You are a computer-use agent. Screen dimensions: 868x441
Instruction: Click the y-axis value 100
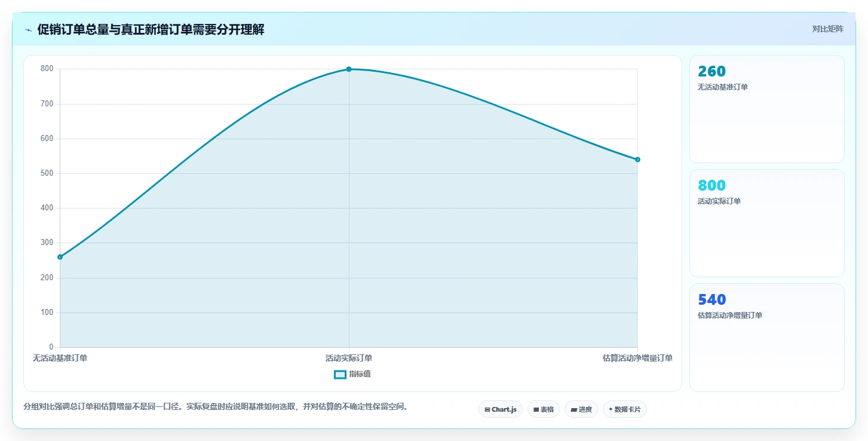47,313
